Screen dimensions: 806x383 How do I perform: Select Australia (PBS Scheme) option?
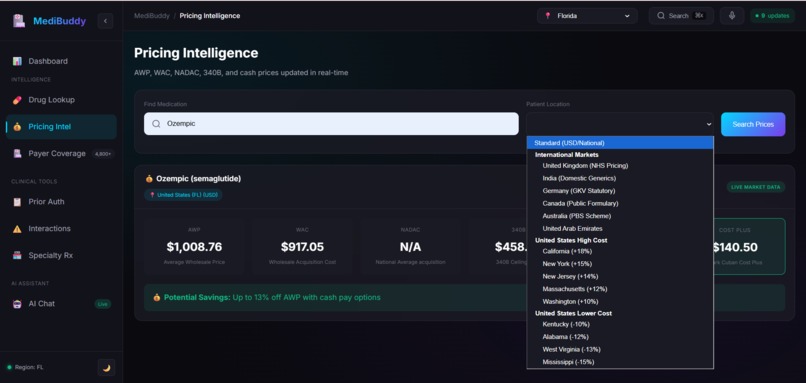coord(620,216)
